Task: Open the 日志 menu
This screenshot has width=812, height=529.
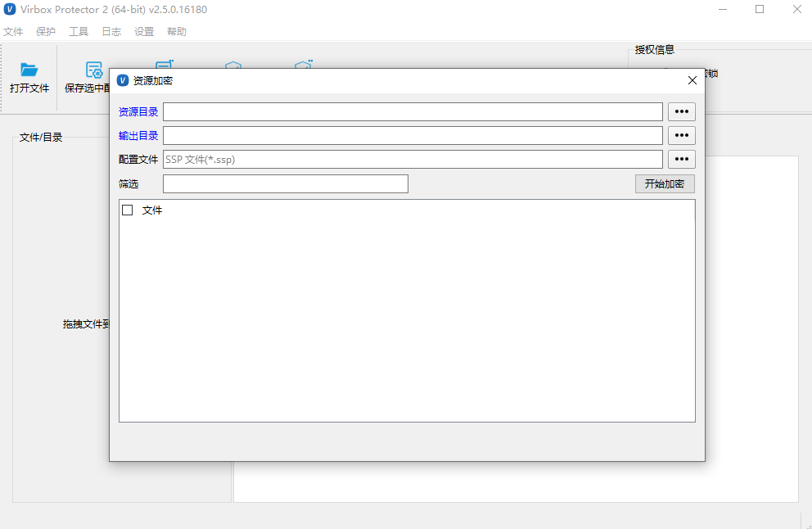Action: 111,32
